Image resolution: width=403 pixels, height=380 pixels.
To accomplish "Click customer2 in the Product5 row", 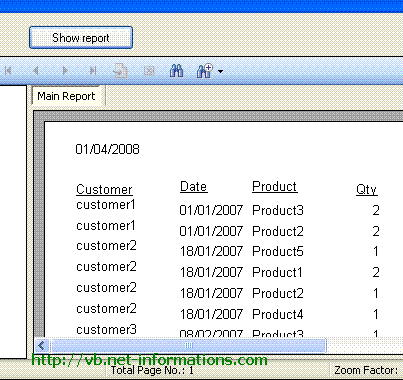I will click(106, 246).
